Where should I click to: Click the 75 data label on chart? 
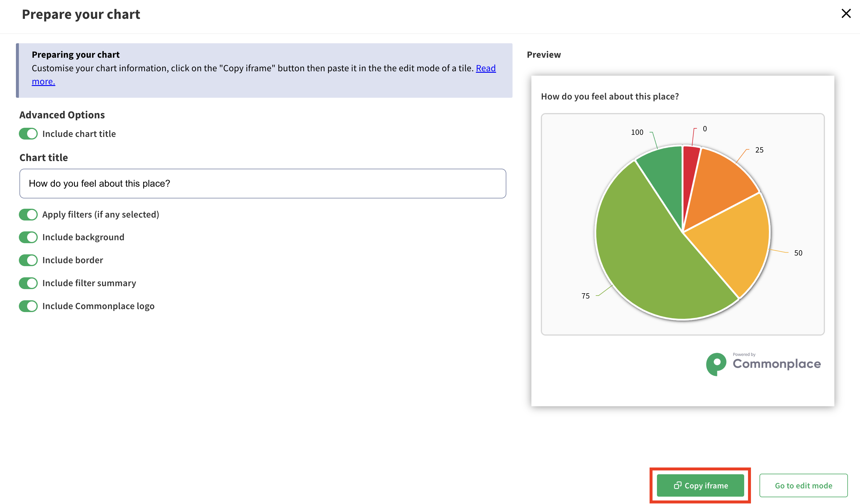click(x=585, y=296)
